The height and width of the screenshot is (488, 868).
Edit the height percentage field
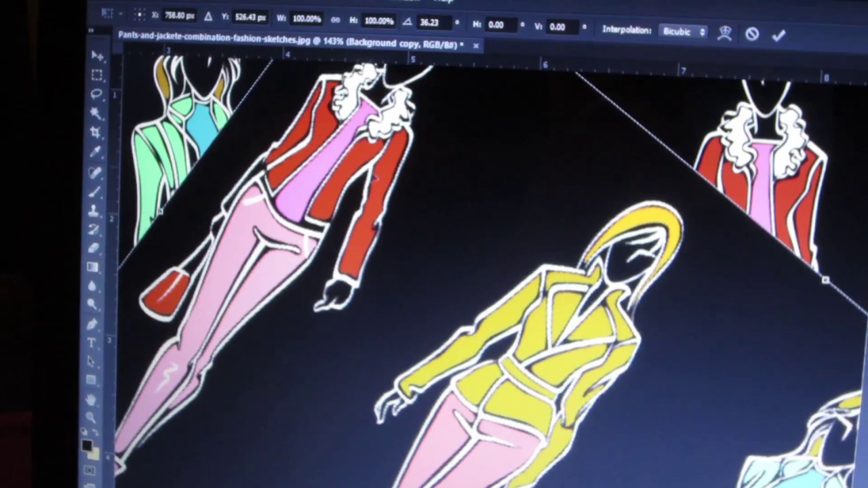tap(378, 21)
